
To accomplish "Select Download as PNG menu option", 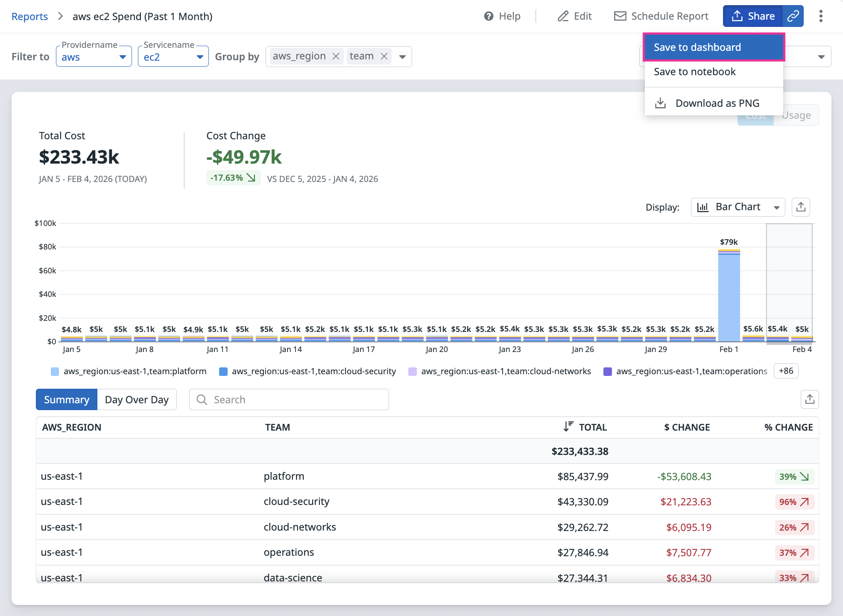I will coord(717,103).
